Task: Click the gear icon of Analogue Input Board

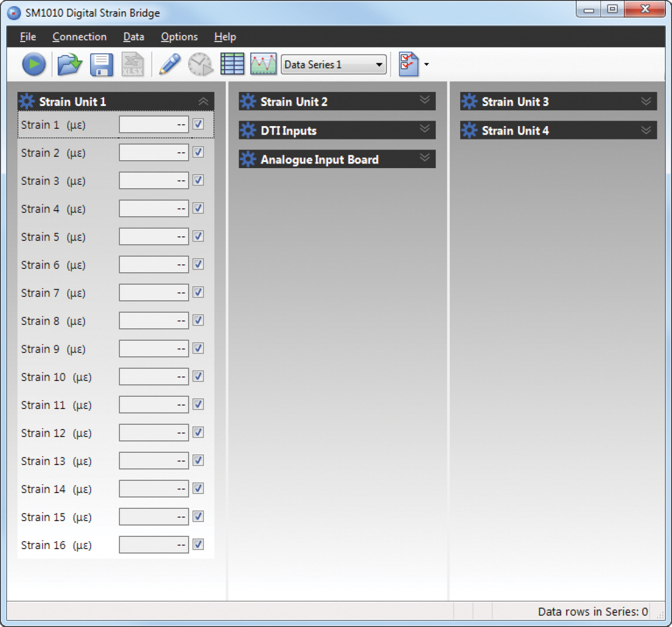Action: point(248,160)
